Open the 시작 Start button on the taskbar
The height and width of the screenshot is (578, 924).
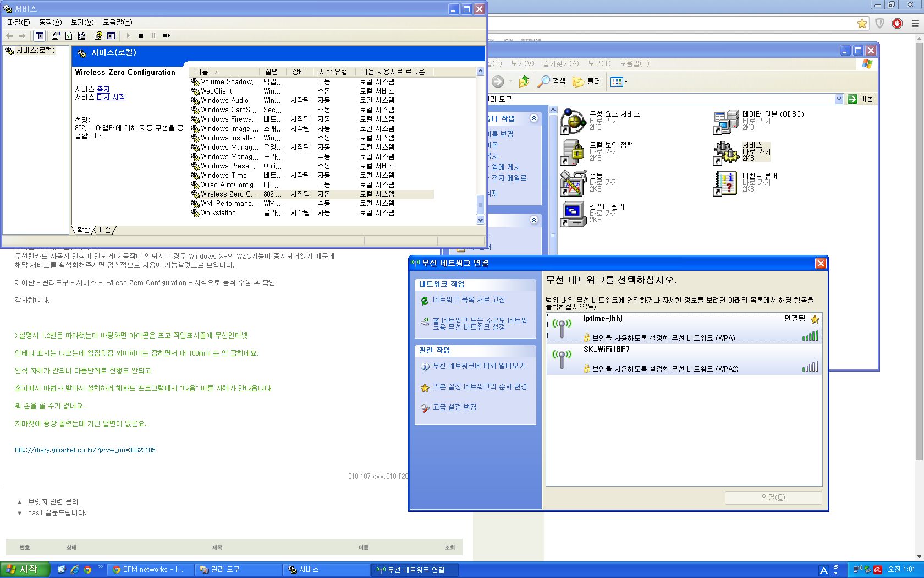(26, 570)
